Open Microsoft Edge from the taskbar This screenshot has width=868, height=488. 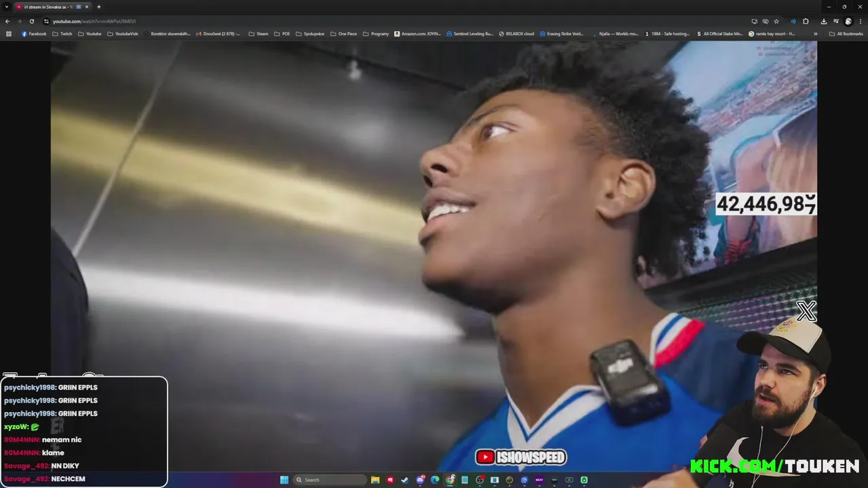[435, 480]
